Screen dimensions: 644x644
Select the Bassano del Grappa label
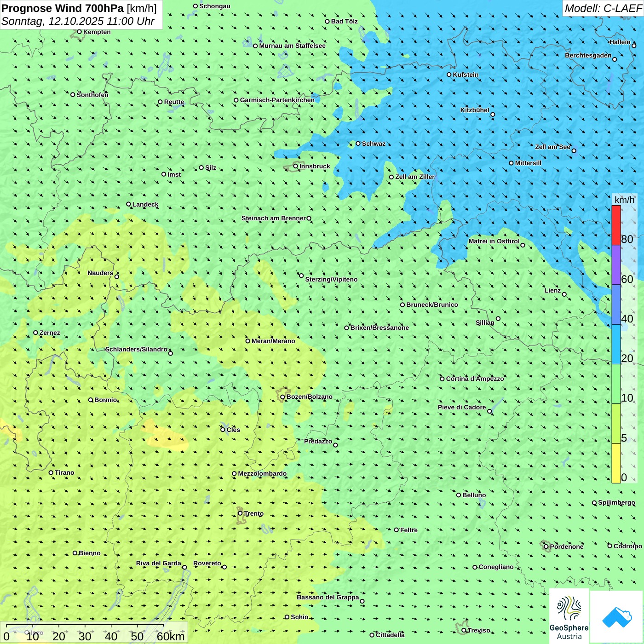328,597
